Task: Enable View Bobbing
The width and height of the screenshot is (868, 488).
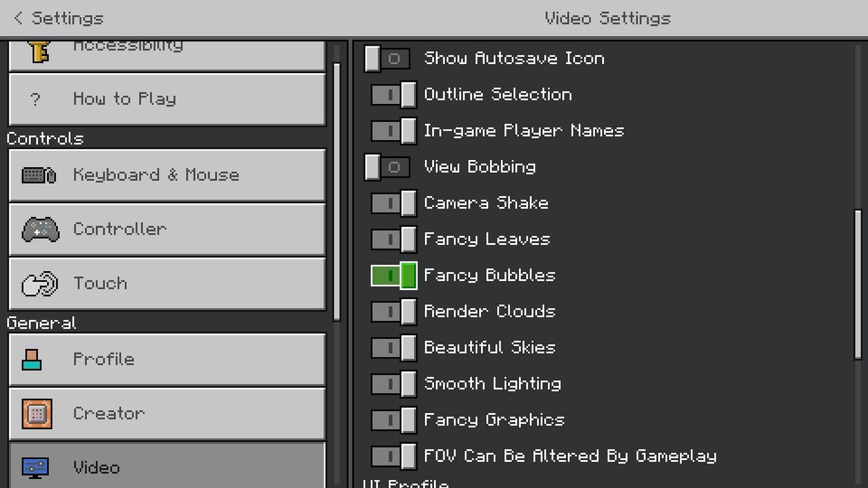Action: (x=387, y=167)
